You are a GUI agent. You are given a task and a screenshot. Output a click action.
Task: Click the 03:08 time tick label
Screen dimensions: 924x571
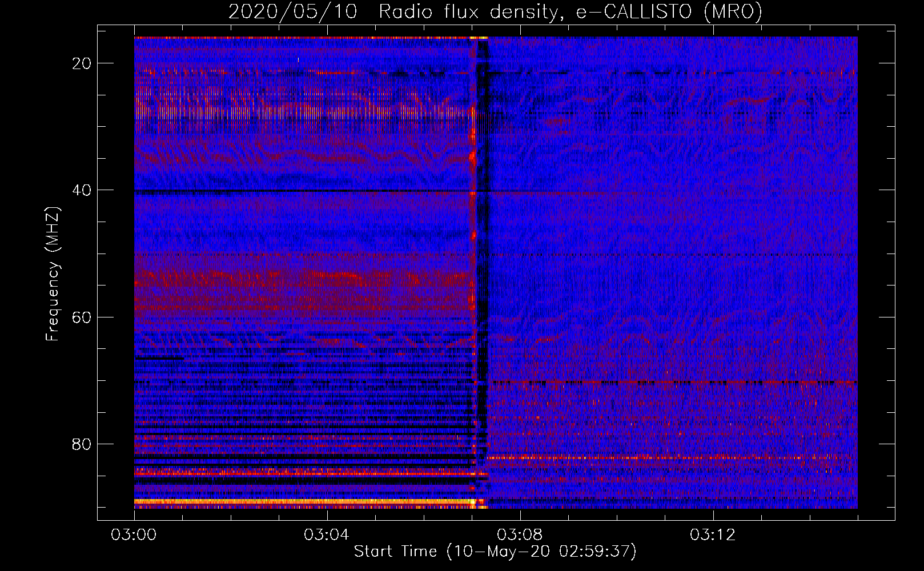(520, 535)
